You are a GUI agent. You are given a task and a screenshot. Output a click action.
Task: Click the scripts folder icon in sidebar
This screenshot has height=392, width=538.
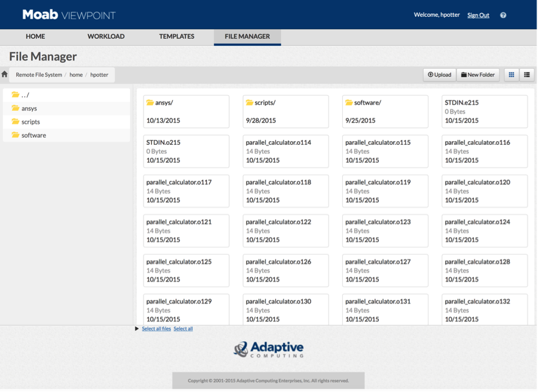(15, 121)
